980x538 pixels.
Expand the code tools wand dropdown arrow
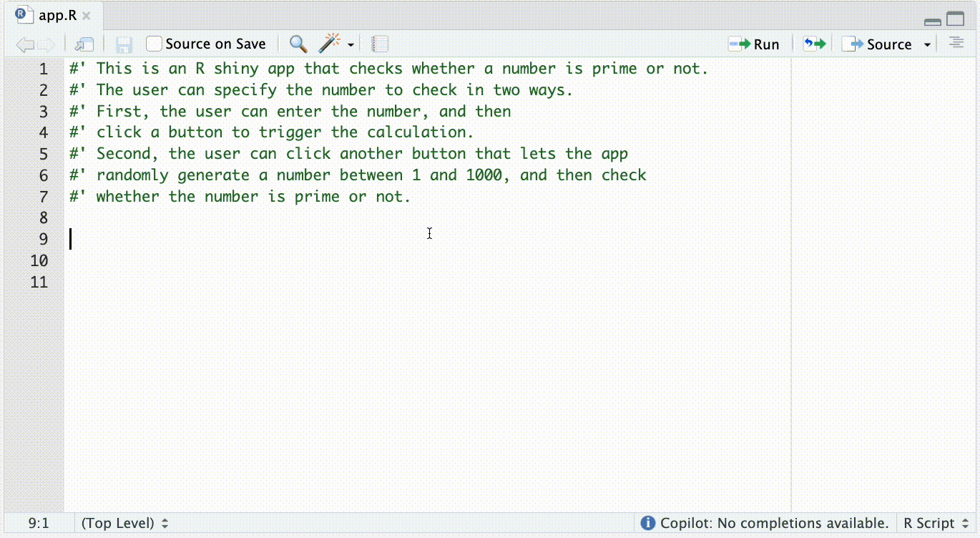[x=351, y=45]
